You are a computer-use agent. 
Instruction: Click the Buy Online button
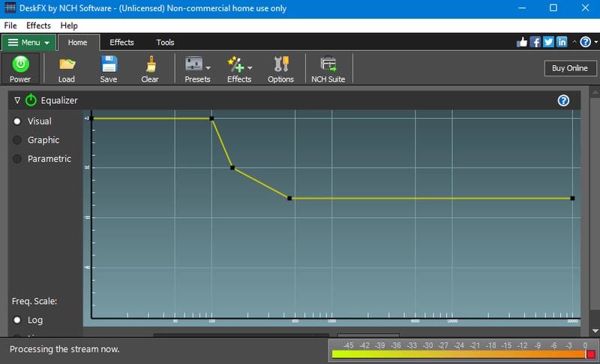coord(570,68)
